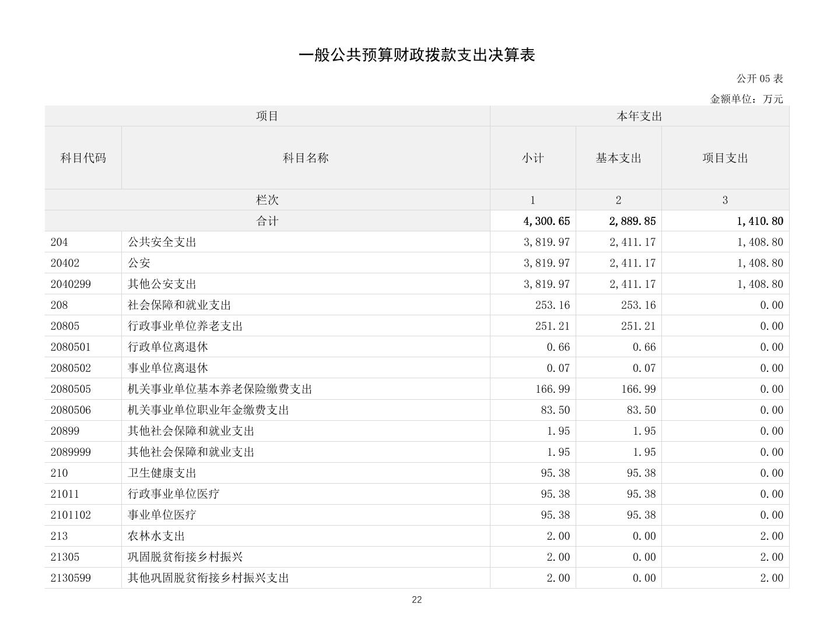Select the 公开 05 表 label
Image resolution: width=834 pixels, height=644 pixels.
click(759, 79)
